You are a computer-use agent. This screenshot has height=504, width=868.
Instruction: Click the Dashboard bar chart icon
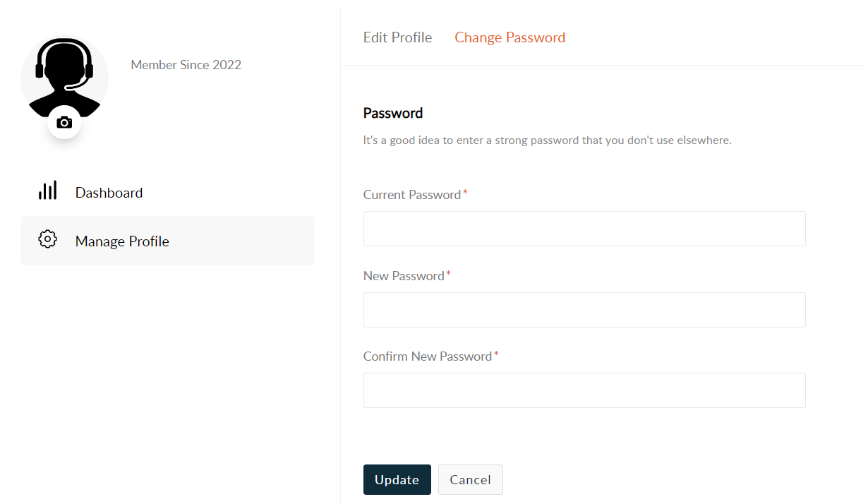tap(47, 191)
